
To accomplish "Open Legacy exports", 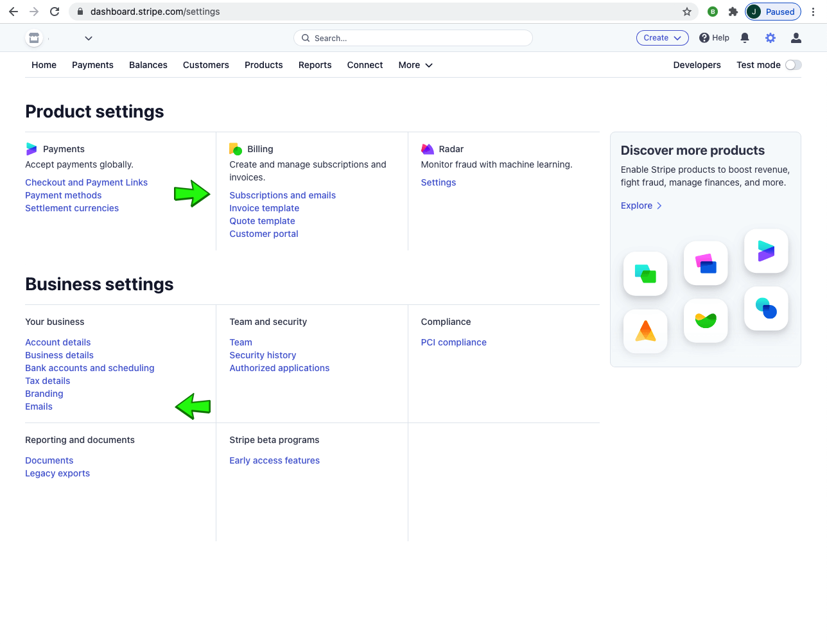I will [58, 473].
